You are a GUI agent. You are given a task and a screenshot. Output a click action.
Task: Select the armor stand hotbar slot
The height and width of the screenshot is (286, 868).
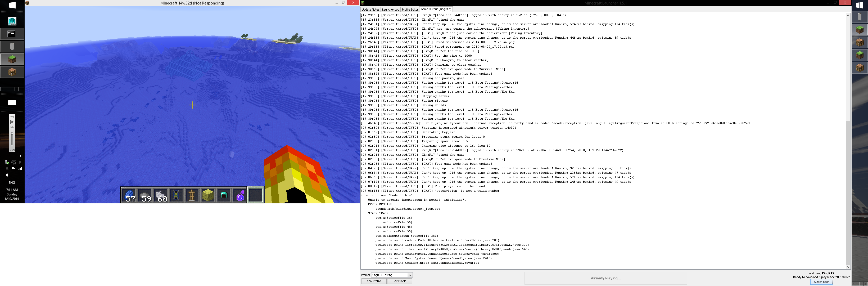[x=192, y=195]
